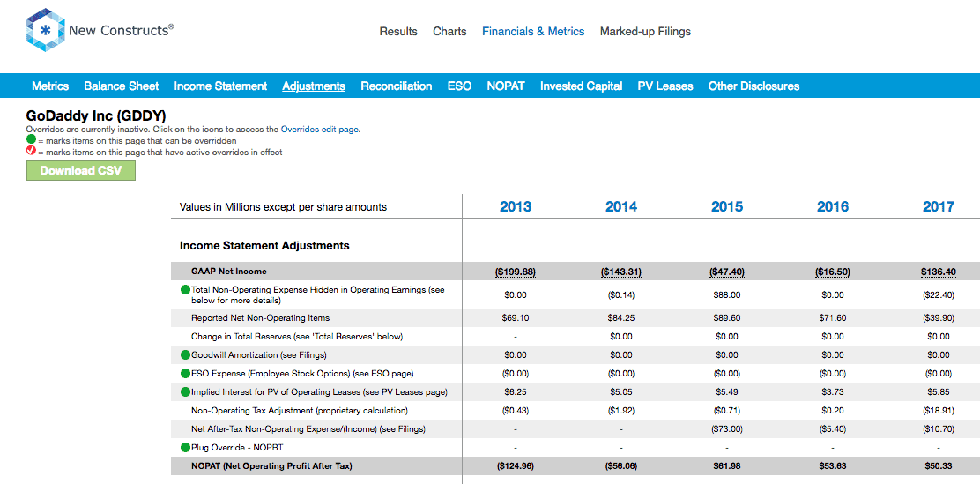Screen dimensions: 980x484
Task: Select Financials & Metrics navigation item
Action: coord(533,31)
